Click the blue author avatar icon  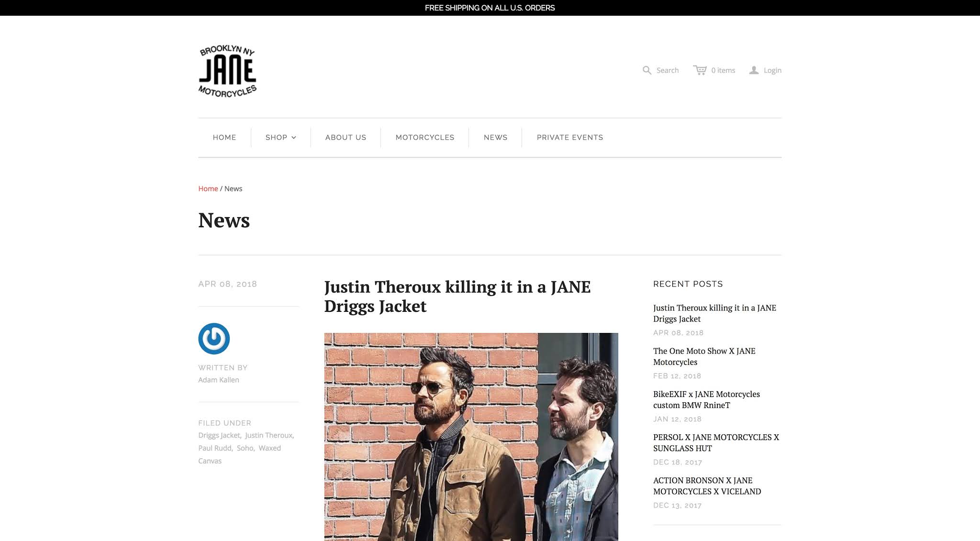(214, 339)
